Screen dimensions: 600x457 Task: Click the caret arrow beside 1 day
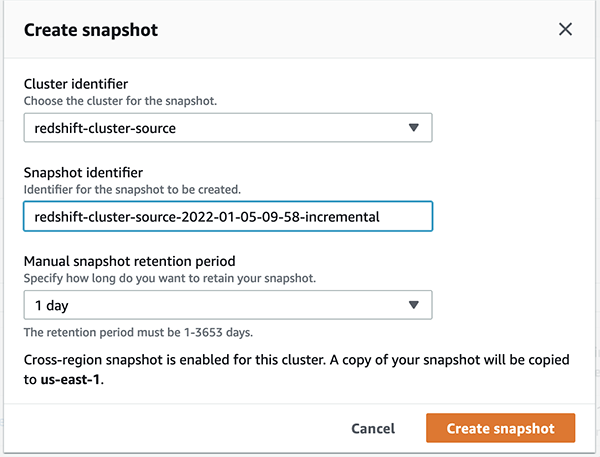pos(415,305)
